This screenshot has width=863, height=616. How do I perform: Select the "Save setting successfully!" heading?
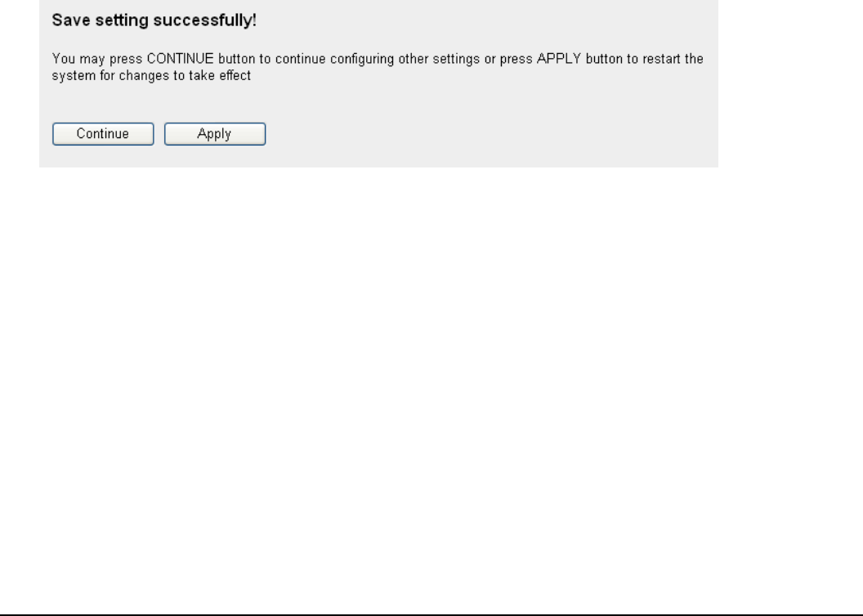coord(154,20)
